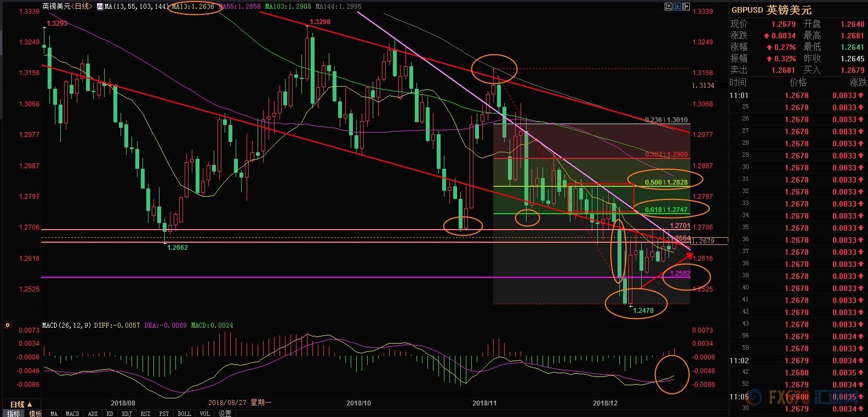Enable the RSI indicator
868x417 pixels.
pos(145,413)
